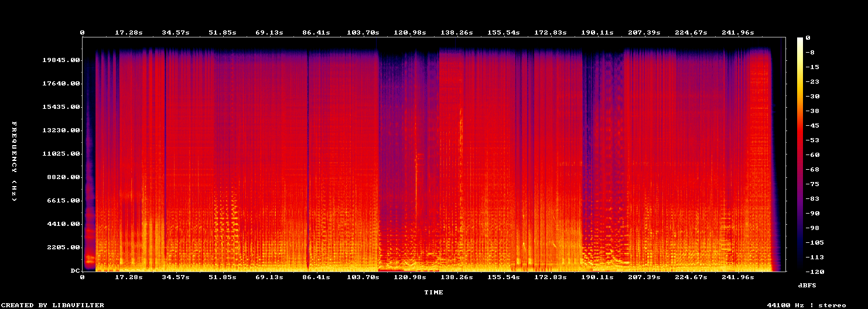
Task: Select the 190.11s marker on top time axis
Action: point(597,32)
